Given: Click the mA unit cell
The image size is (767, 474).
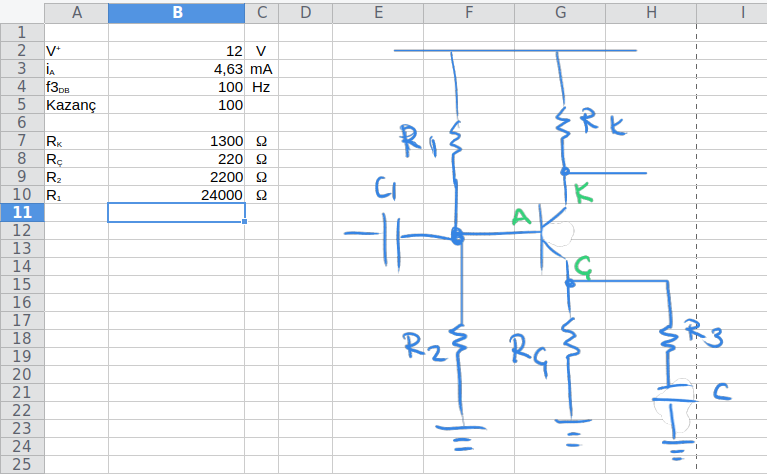Looking at the screenshot, I should pos(262,69).
